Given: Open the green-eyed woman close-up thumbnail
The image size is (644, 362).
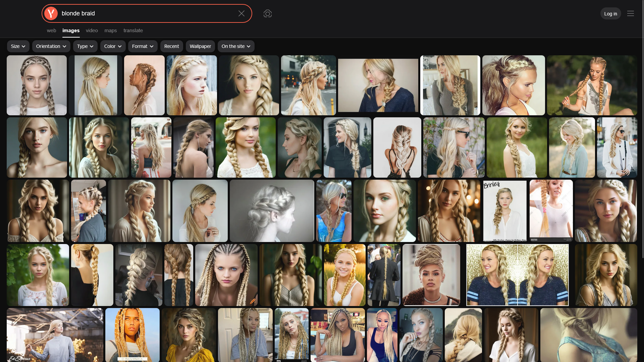Looking at the screenshot, I should click(384, 211).
